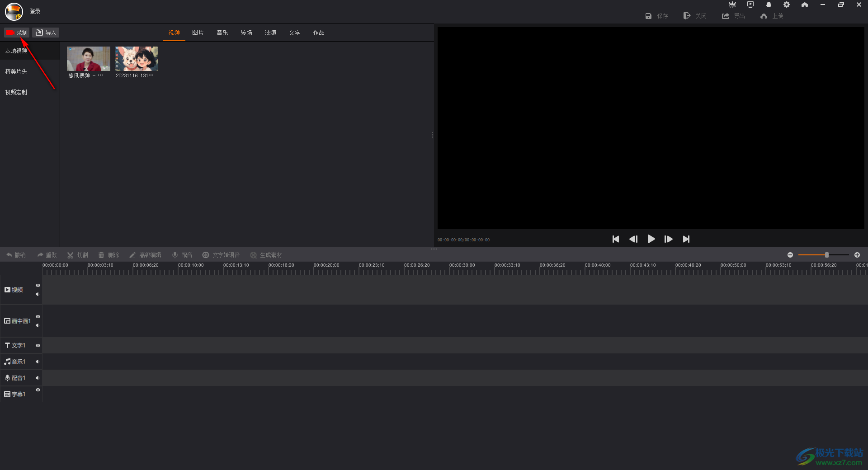
Task: Click the 登录 login text
Action: point(35,11)
